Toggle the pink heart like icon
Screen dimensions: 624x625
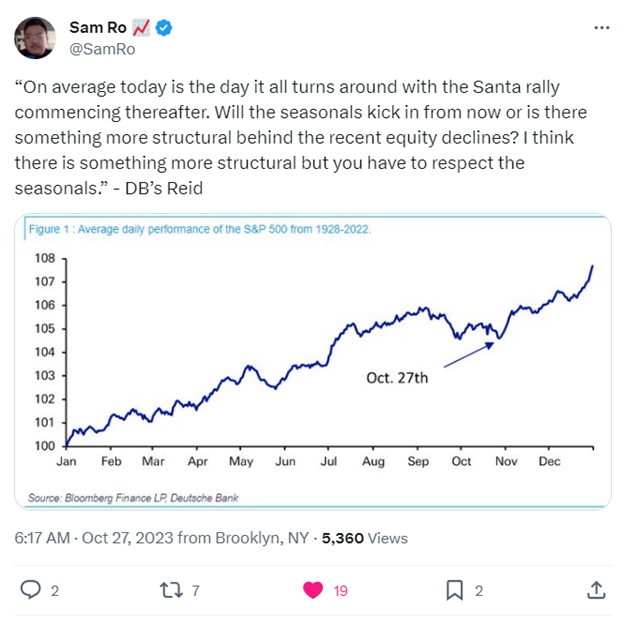tap(312, 589)
